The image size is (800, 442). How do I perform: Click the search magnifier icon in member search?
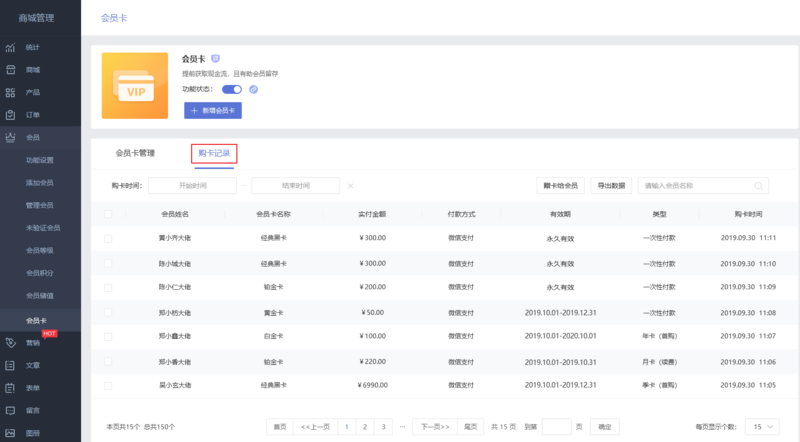pos(759,186)
